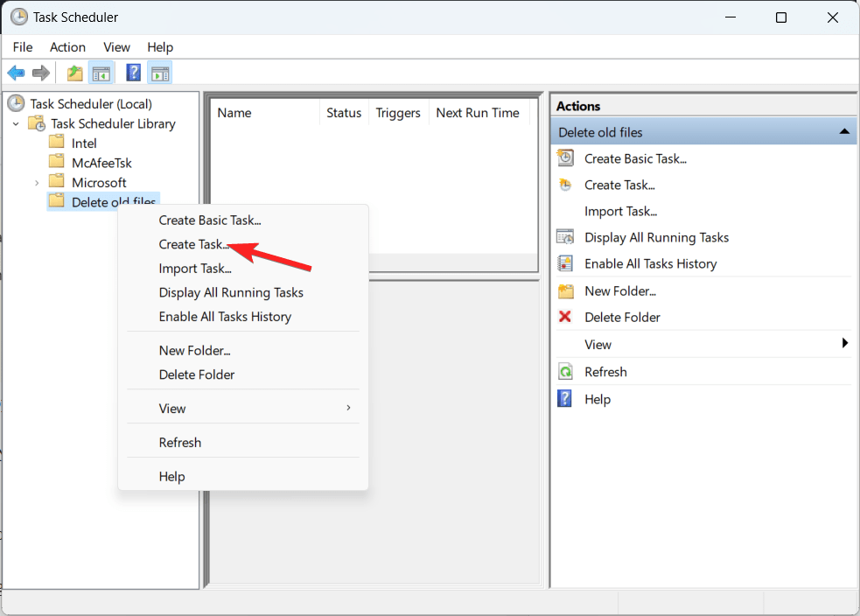
Task: Toggle the Show/Hide Console Tree toolbar icon
Action: click(x=101, y=72)
